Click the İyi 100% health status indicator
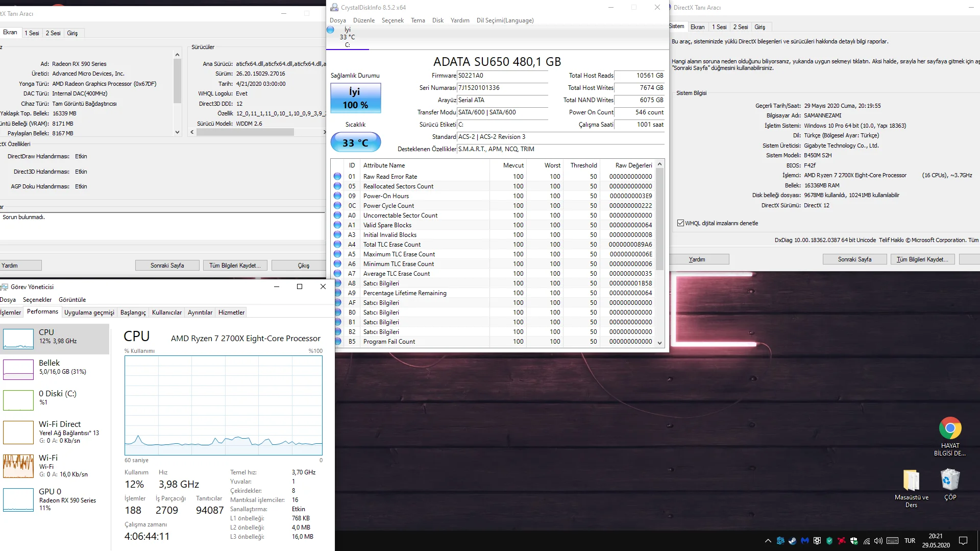The width and height of the screenshot is (980, 551). (x=355, y=98)
